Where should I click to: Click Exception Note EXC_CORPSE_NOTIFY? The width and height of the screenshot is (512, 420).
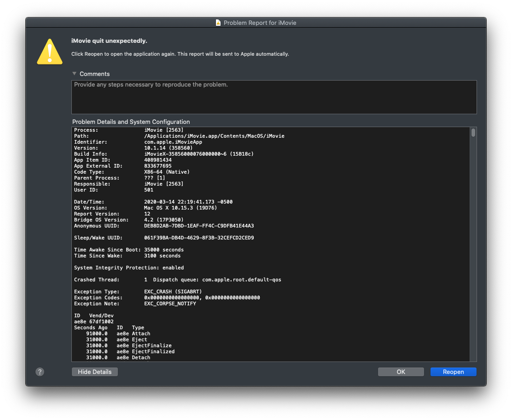135,304
